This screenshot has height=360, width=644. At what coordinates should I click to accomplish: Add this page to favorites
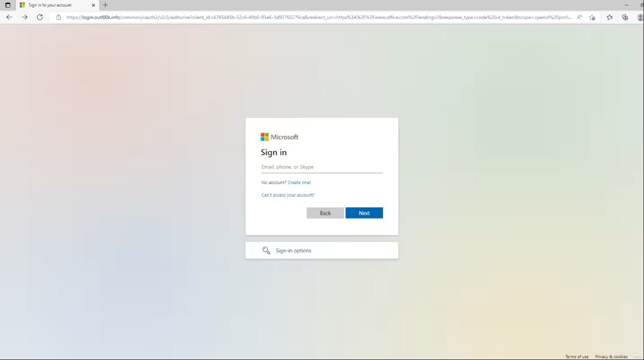coord(592,17)
